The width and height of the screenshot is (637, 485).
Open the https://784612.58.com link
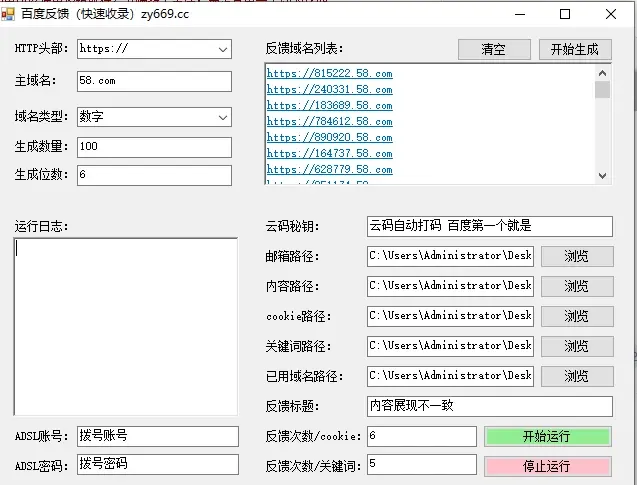click(x=329, y=122)
